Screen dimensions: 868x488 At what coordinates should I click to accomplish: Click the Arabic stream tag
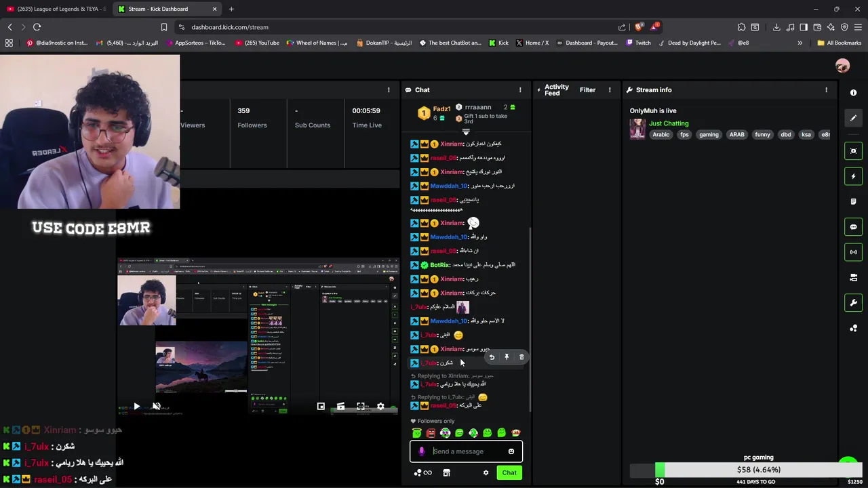point(661,135)
